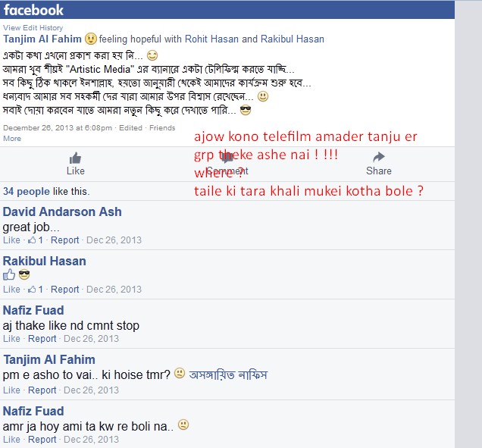Click the Share arrow icon
The height and width of the screenshot is (448, 482).
(379, 157)
